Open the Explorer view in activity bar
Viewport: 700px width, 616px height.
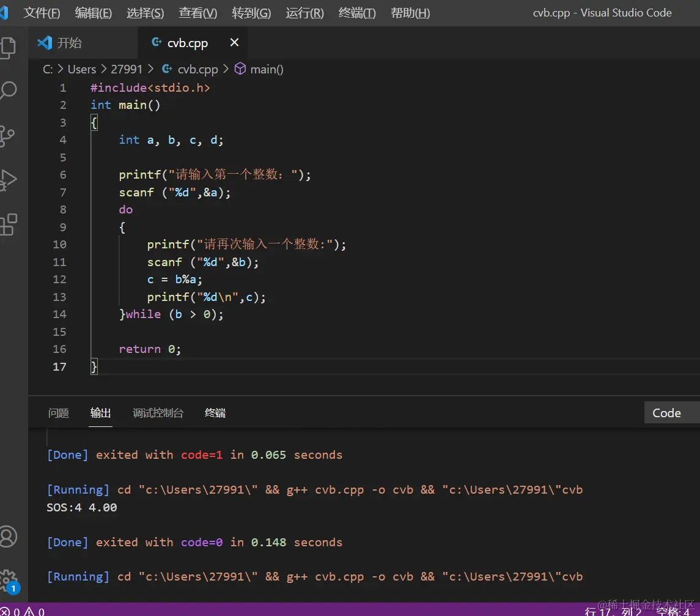(x=8, y=48)
